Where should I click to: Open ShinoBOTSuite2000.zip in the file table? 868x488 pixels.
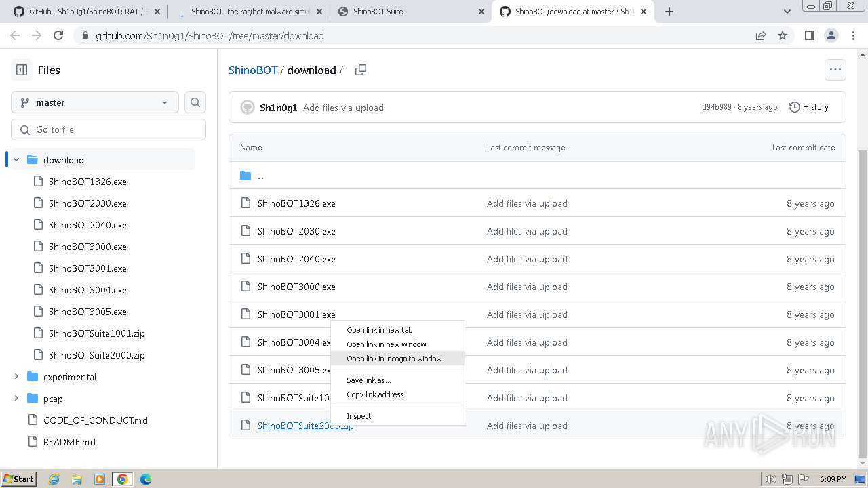click(305, 426)
